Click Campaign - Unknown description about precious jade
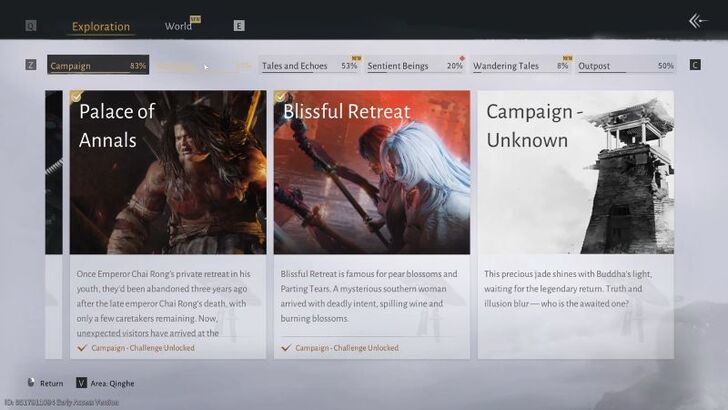 pos(568,288)
